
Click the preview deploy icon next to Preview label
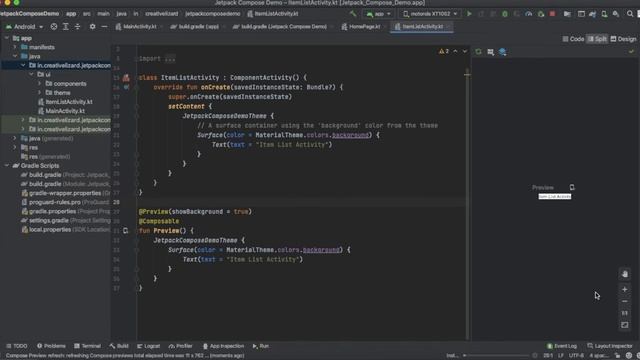[572, 187]
